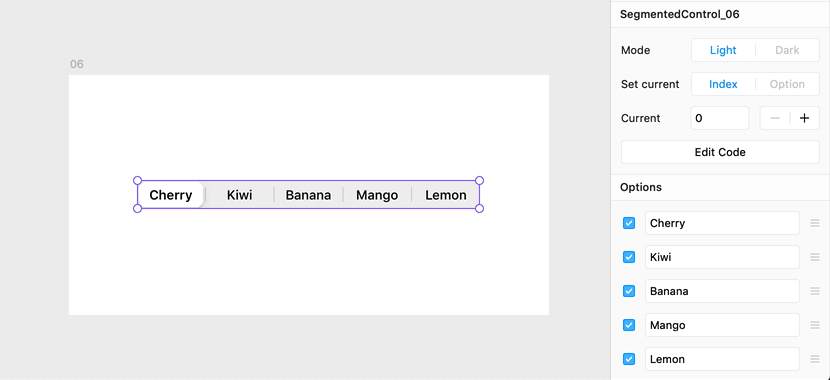Click the drag handle beside Kiwi option
The height and width of the screenshot is (380, 830).
pos(815,257)
